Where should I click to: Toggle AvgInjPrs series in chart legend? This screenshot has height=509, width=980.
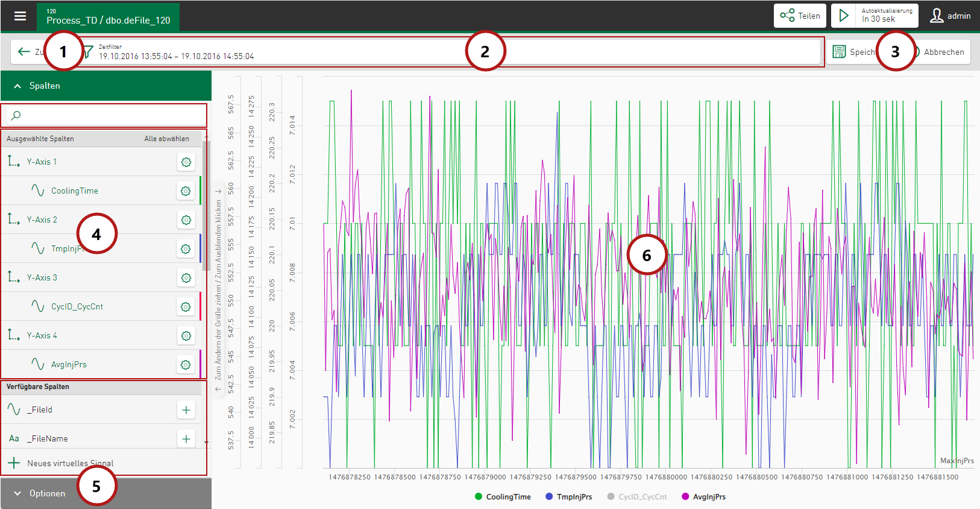[703, 497]
